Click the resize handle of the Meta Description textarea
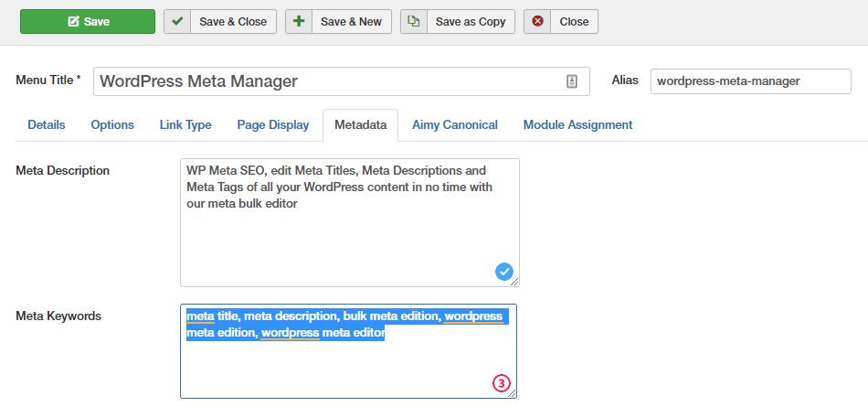The height and width of the screenshot is (407, 868). (514, 282)
